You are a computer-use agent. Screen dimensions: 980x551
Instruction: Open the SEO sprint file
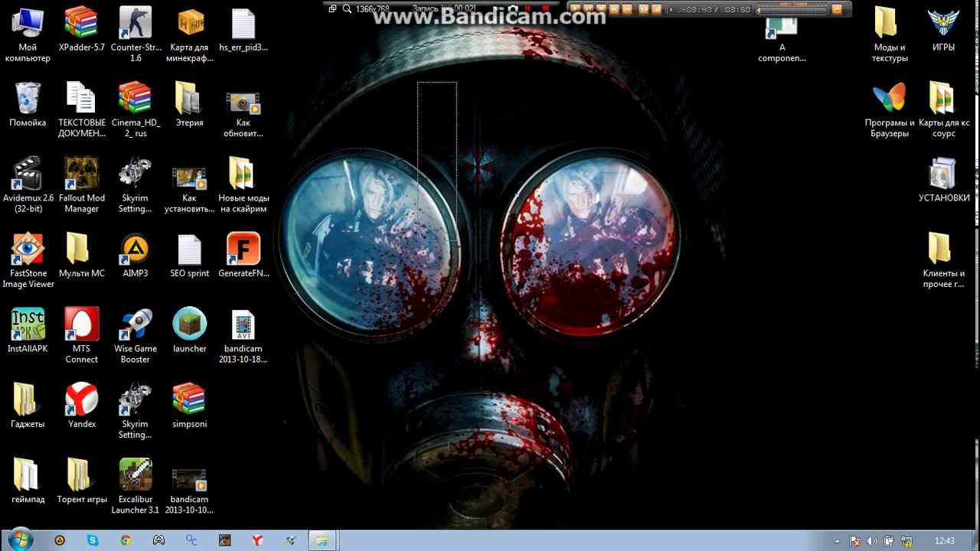click(190, 255)
